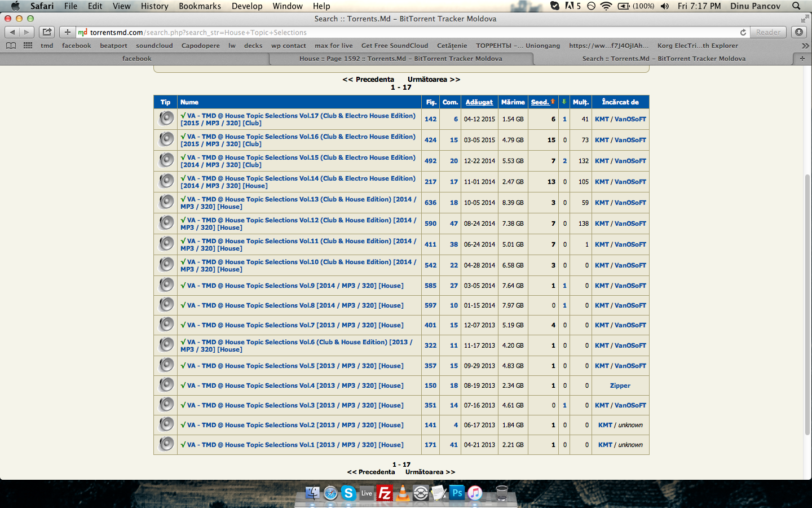Click the music category icon for Vol.12 row
The image size is (812, 508).
click(x=166, y=223)
